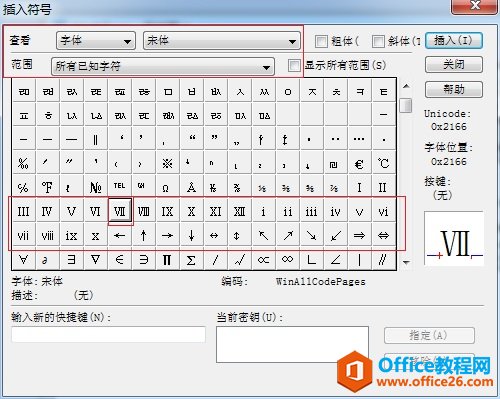The height and width of the screenshot is (399, 500).
Task: Pick the uppercase Roman numeral IV symbol
Action: coord(48,211)
